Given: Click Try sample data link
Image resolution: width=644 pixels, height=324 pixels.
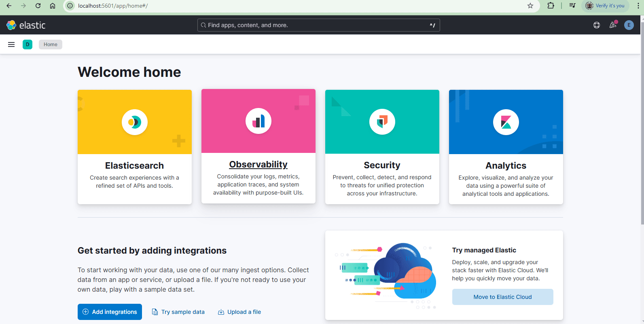Looking at the screenshot, I should pos(178,312).
